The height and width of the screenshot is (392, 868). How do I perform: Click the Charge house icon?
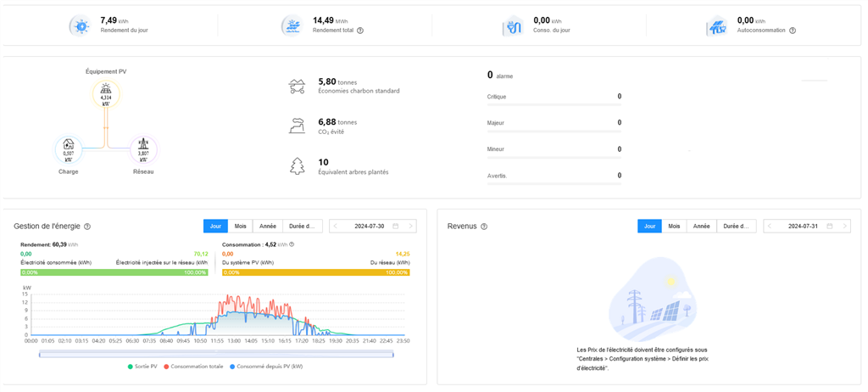69,148
